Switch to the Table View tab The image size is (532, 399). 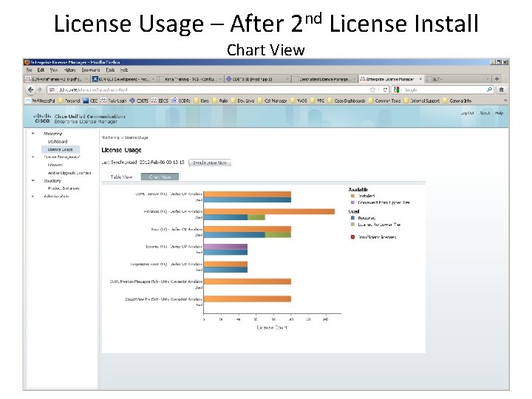click(121, 177)
